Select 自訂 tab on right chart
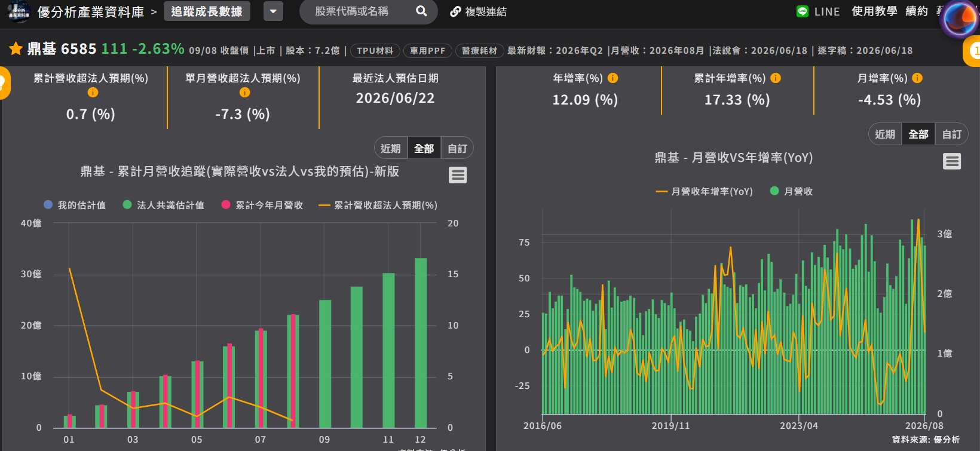This screenshot has width=980, height=451. 951,134
